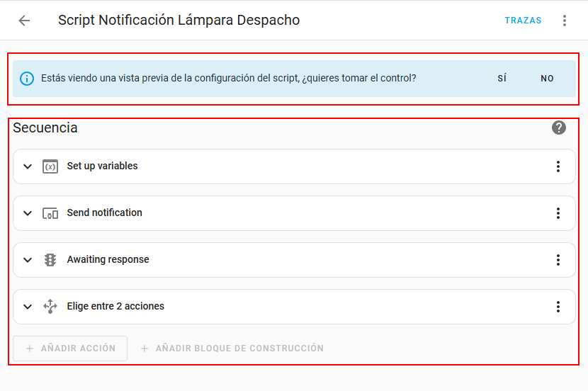Open the script overflow menu in header
Image resolution: width=588 pixels, height=391 pixels.
click(565, 21)
